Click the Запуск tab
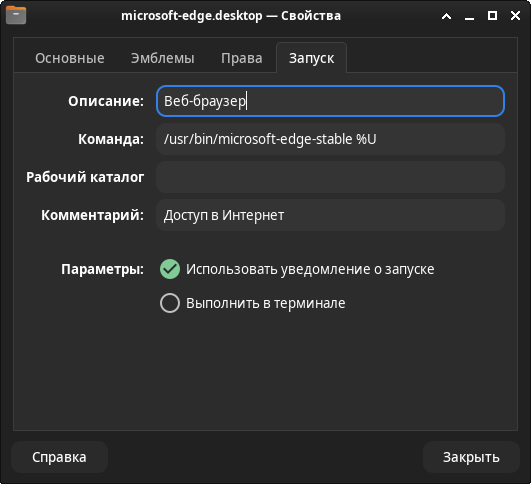This screenshot has width=531, height=484. click(x=312, y=58)
